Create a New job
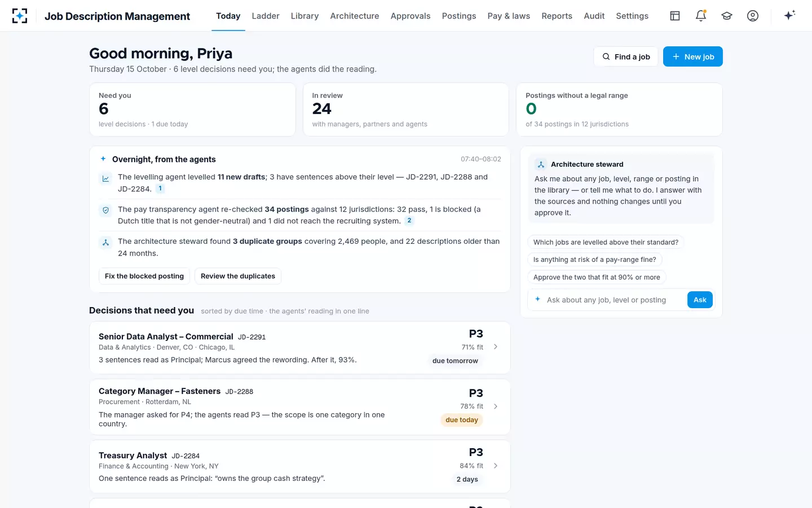The image size is (812, 508). coord(693,56)
